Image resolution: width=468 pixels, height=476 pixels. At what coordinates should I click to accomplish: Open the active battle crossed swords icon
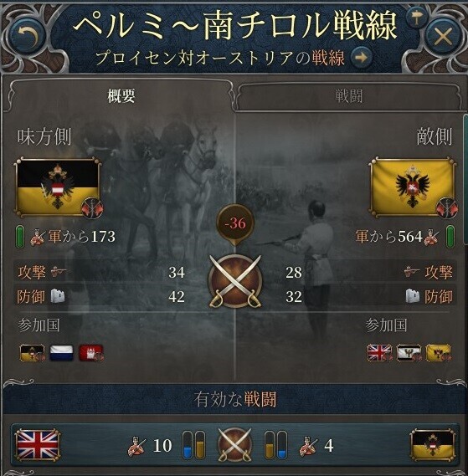point(234,445)
